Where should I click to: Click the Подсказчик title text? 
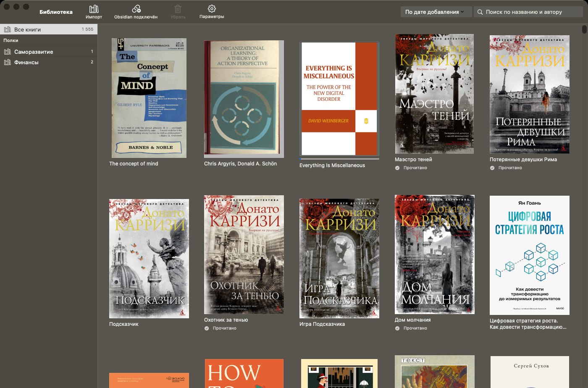pyautogui.click(x=124, y=324)
